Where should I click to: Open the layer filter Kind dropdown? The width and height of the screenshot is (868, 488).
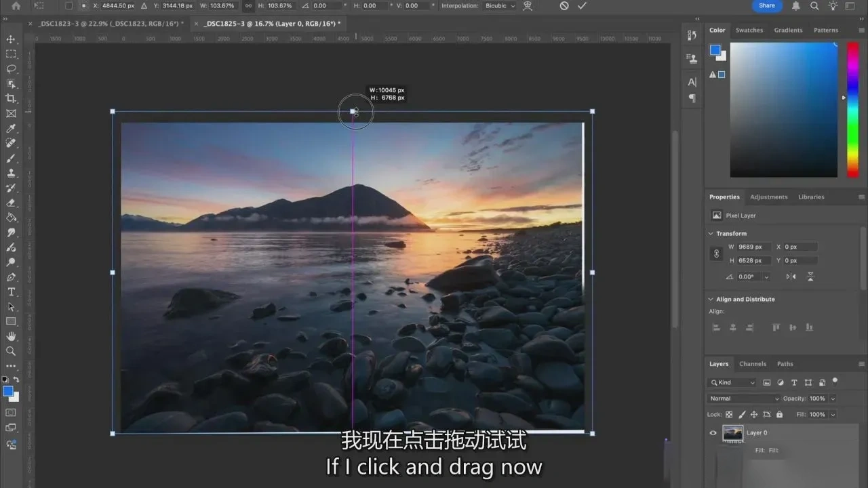pos(732,382)
